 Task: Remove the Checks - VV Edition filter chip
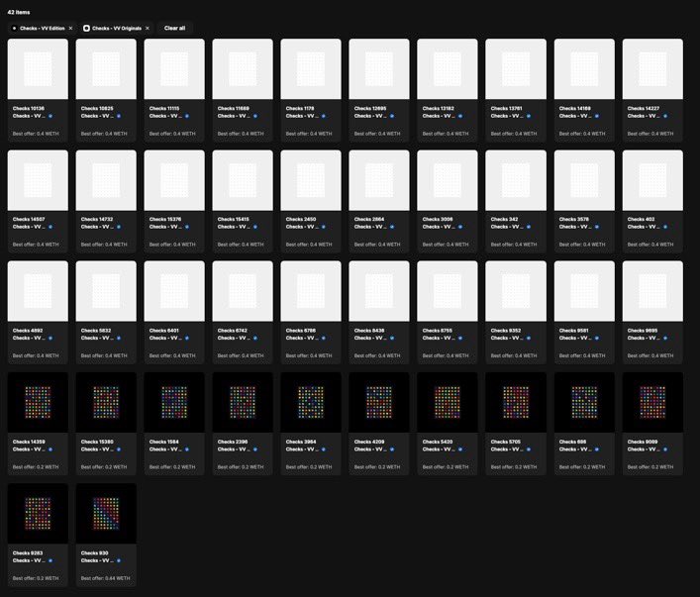[70, 28]
